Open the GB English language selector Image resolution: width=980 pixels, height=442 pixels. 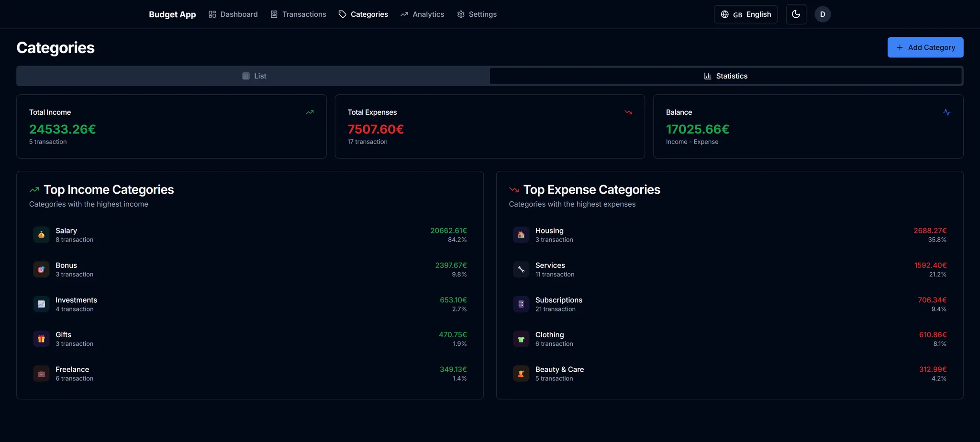click(746, 14)
